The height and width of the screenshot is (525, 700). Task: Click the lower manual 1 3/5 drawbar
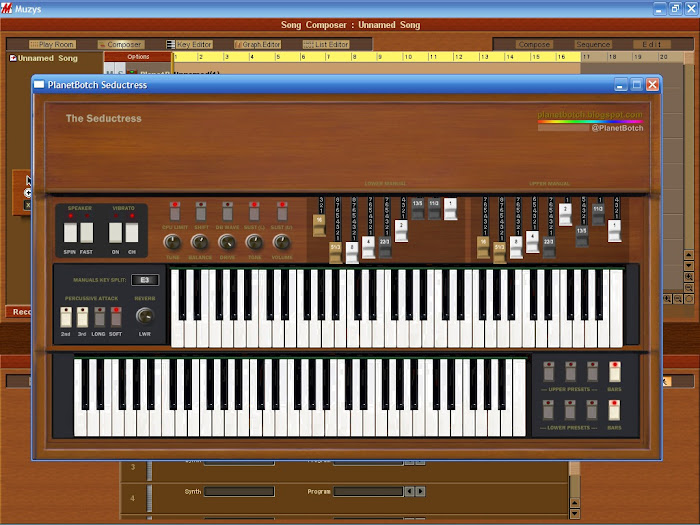point(417,209)
